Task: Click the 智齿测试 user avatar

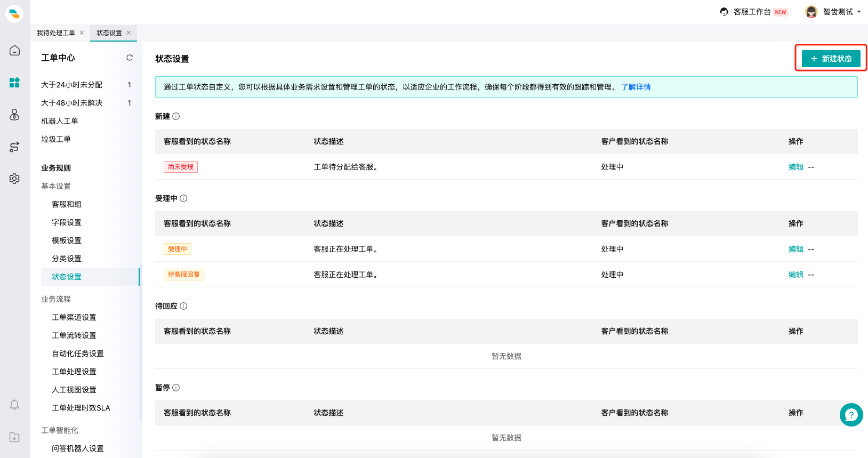Action: (811, 12)
